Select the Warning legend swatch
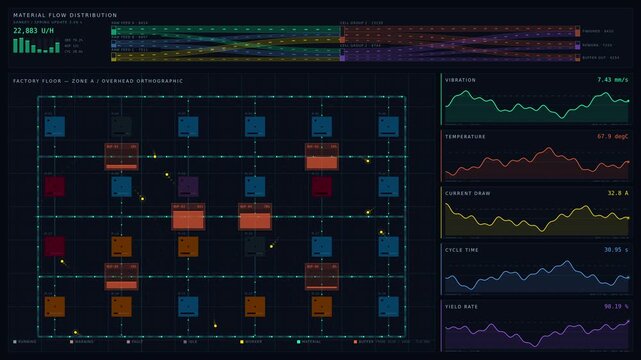Screen dimensions: 641x360 point(72,342)
